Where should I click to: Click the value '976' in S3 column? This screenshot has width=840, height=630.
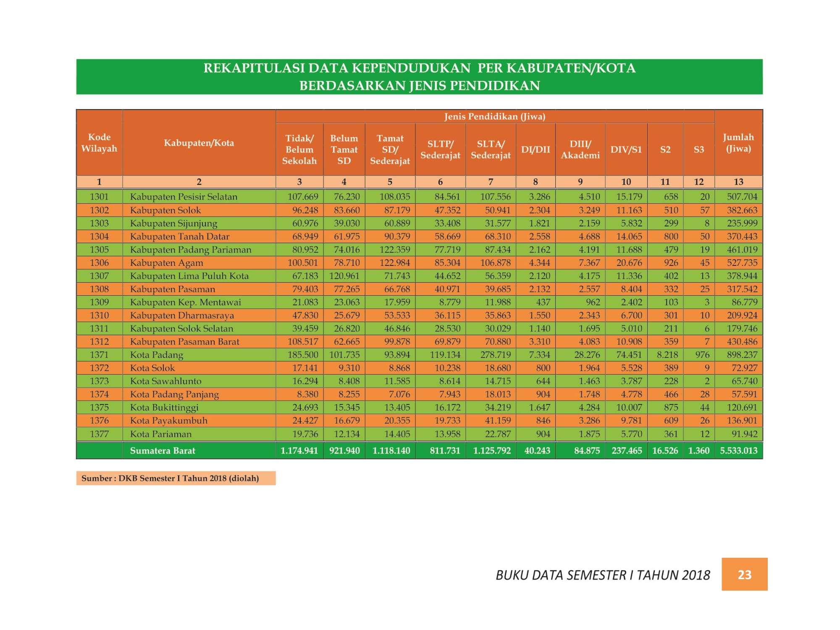pos(702,354)
